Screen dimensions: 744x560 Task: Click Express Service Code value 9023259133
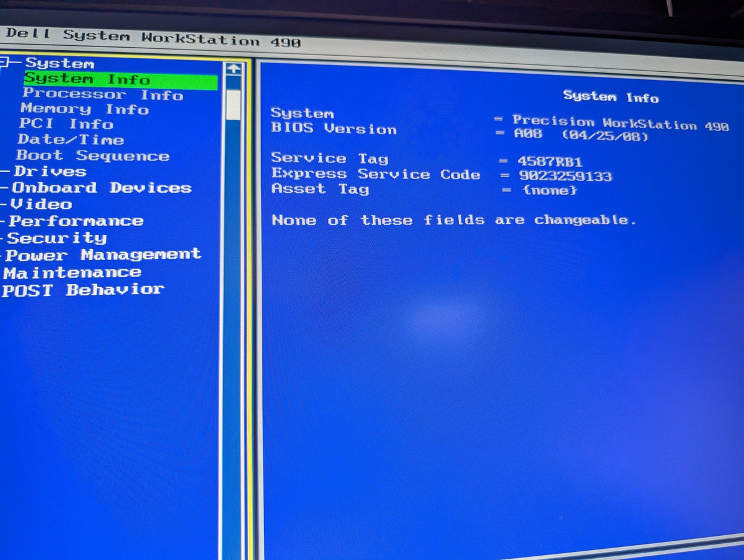coord(565,176)
